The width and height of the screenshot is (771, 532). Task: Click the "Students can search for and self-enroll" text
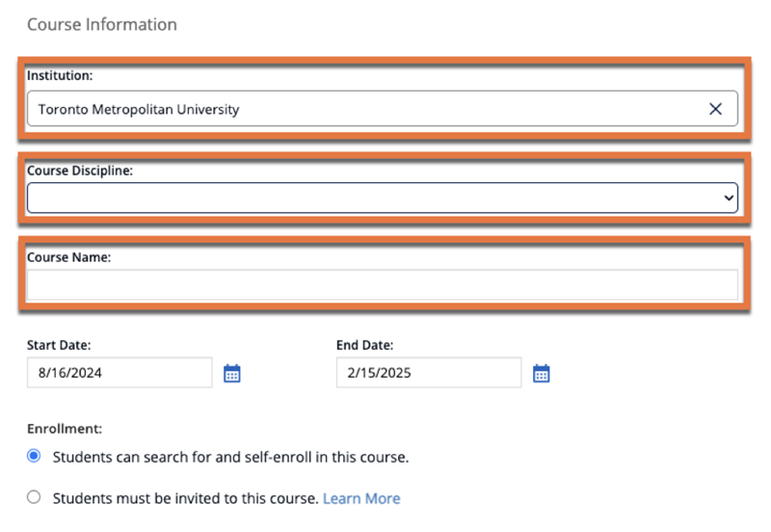[231, 457]
